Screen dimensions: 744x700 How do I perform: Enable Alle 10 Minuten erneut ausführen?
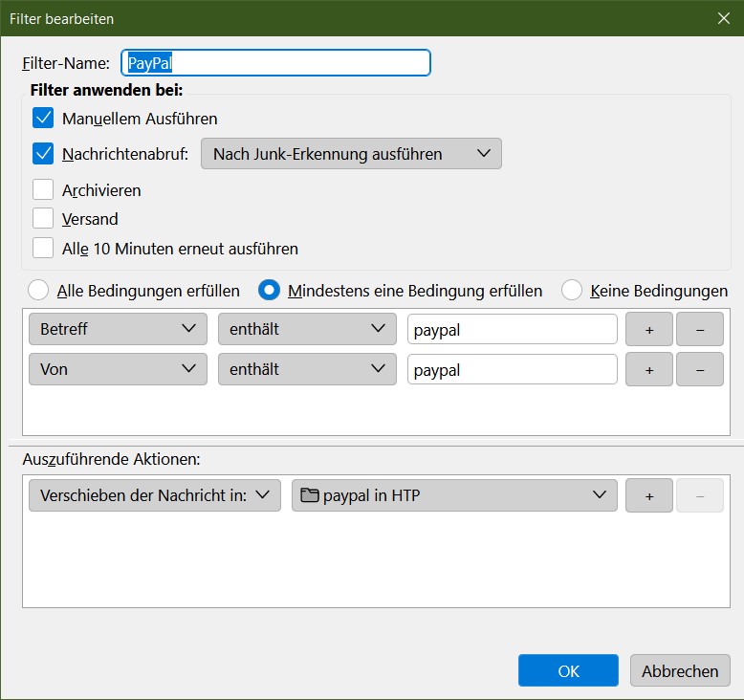pyautogui.click(x=43, y=249)
